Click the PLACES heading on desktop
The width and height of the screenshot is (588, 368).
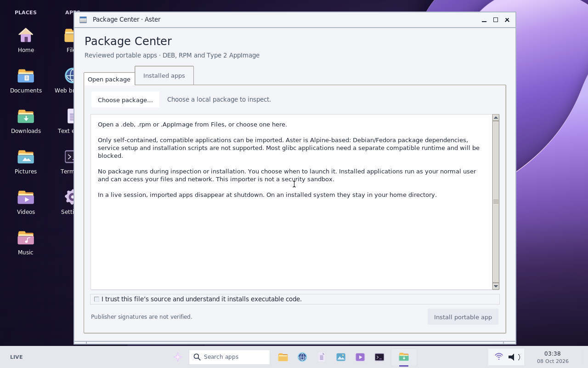pyautogui.click(x=26, y=12)
